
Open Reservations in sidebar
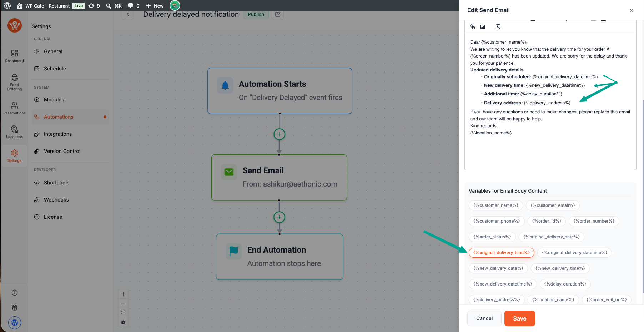tap(14, 108)
